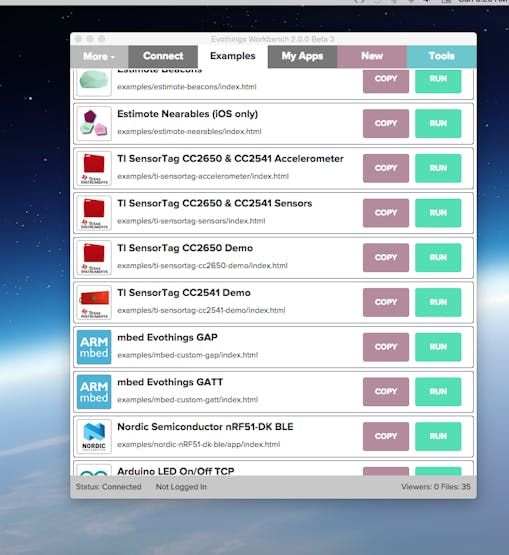This screenshot has width=509, height=555.
Task: Copy the Estimote Beacons example
Action: pos(386,81)
